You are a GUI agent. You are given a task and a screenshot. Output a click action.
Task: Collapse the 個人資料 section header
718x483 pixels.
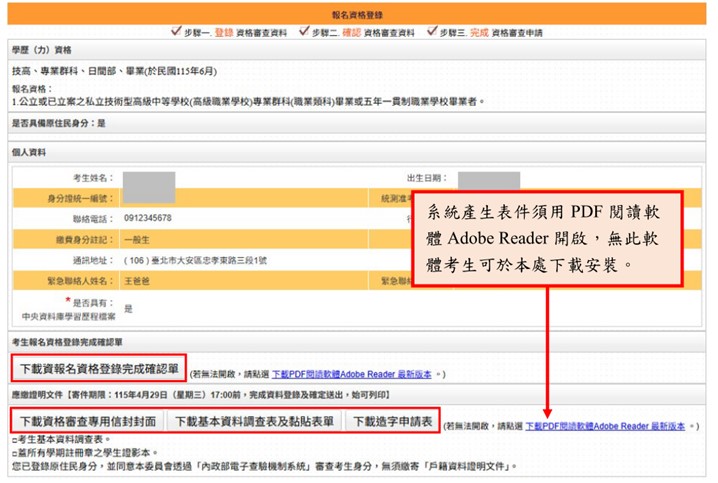[x=32, y=152]
